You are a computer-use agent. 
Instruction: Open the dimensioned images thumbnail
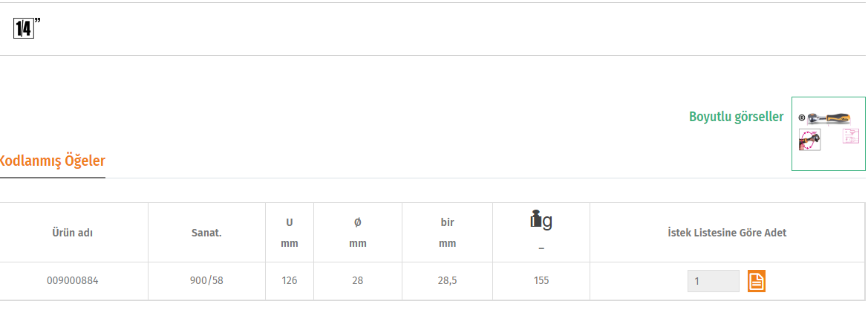pos(828,134)
